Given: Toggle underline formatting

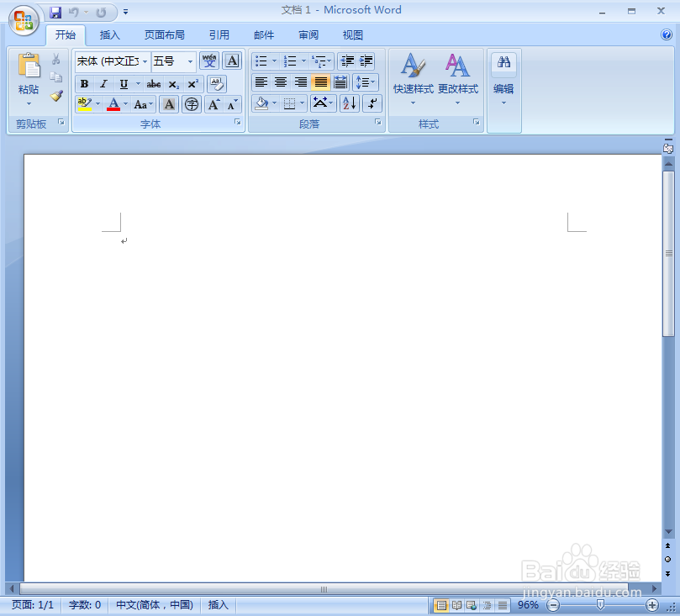Looking at the screenshot, I should pos(124,84).
